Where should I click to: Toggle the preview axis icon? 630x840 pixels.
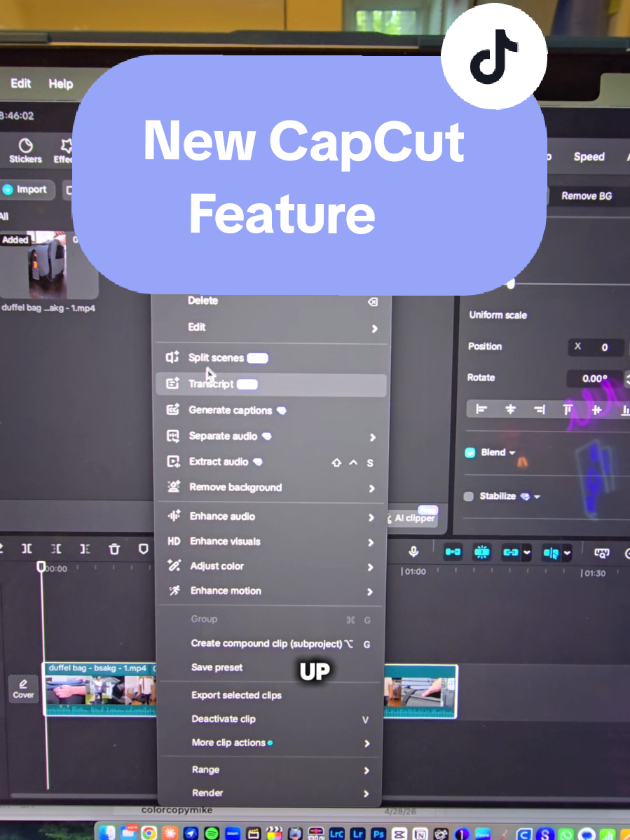(550, 552)
